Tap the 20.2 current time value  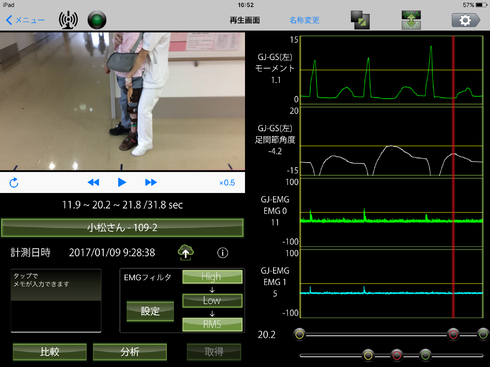coord(267,335)
